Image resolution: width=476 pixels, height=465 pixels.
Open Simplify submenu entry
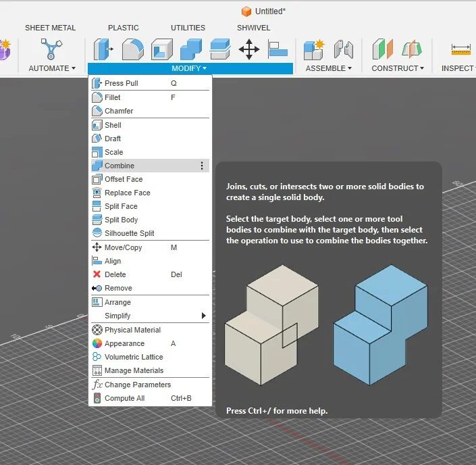(151, 316)
